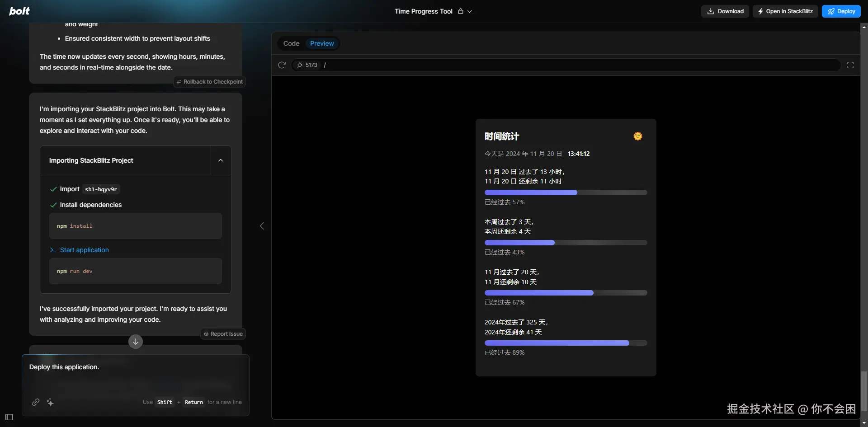Click the year progress bar at 89%
This screenshot has width=868, height=427.
pyautogui.click(x=566, y=343)
